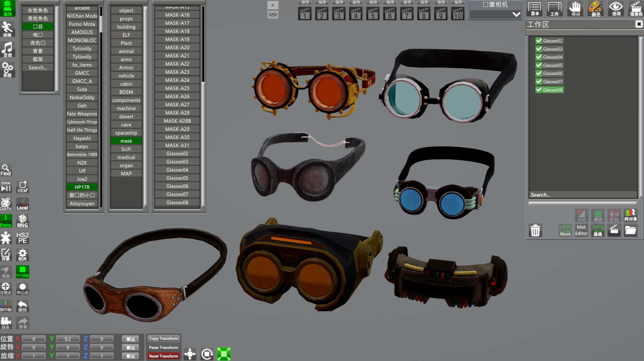This screenshot has width=644, height=361.
Task: Open the HS2 PE plugin
Action: [x=22, y=238]
